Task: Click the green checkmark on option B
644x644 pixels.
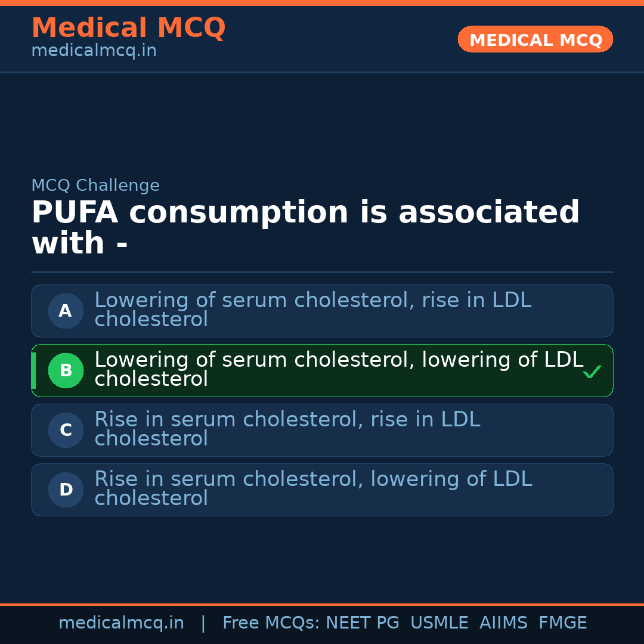Action: point(592,372)
